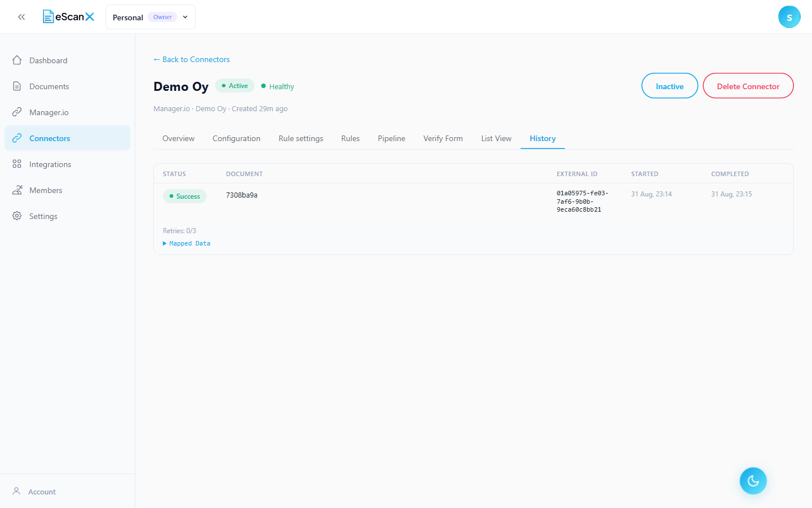Click the Demo Oy connector title
The image size is (812, 508).
181,86
